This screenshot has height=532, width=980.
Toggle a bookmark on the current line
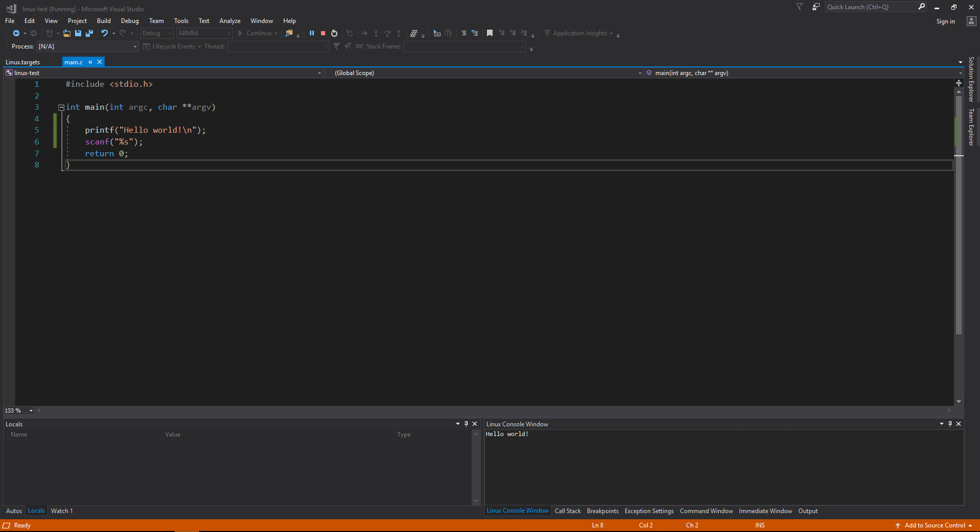[489, 33]
